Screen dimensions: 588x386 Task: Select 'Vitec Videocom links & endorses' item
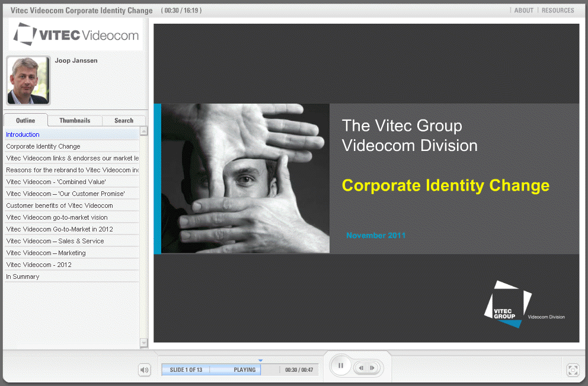72,158
